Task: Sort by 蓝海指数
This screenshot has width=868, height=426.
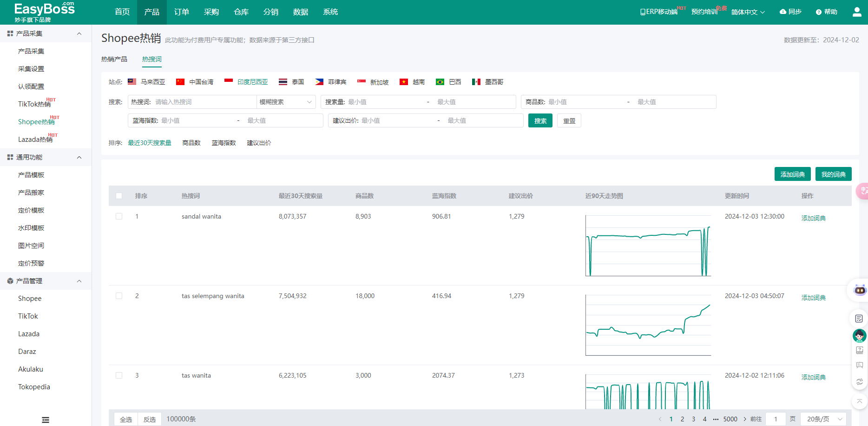Action: pos(224,143)
